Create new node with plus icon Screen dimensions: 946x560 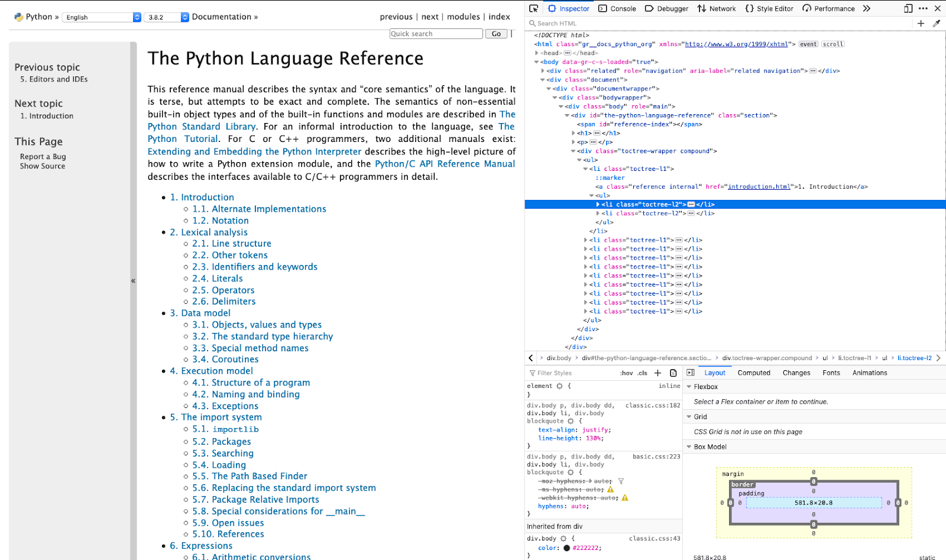[x=921, y=23]
